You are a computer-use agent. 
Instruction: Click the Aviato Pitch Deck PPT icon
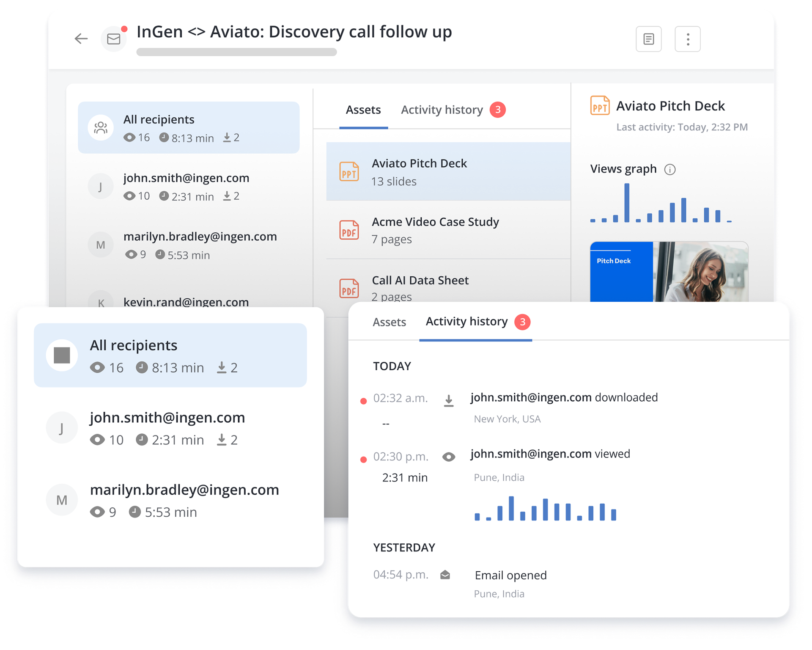tap(349, 171)
